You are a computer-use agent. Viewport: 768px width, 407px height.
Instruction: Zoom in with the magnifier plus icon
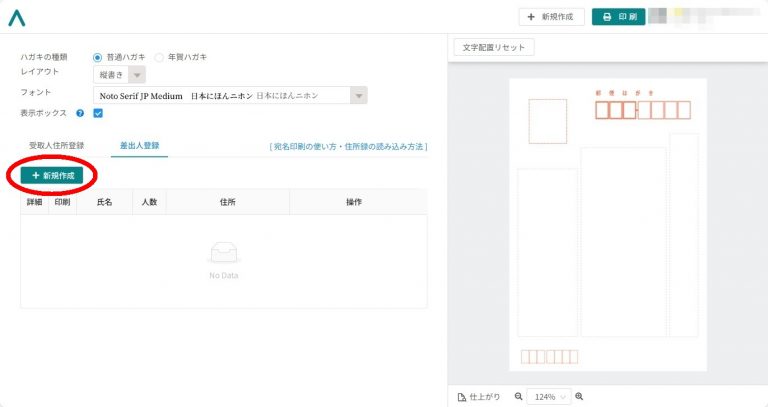point(579,396)
